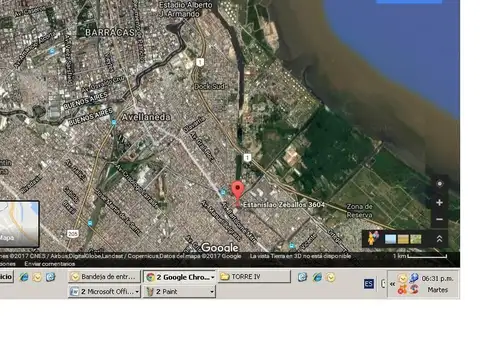
Task: Click the Estanislao Zeballos 3604 label
Action: (284, 205)
